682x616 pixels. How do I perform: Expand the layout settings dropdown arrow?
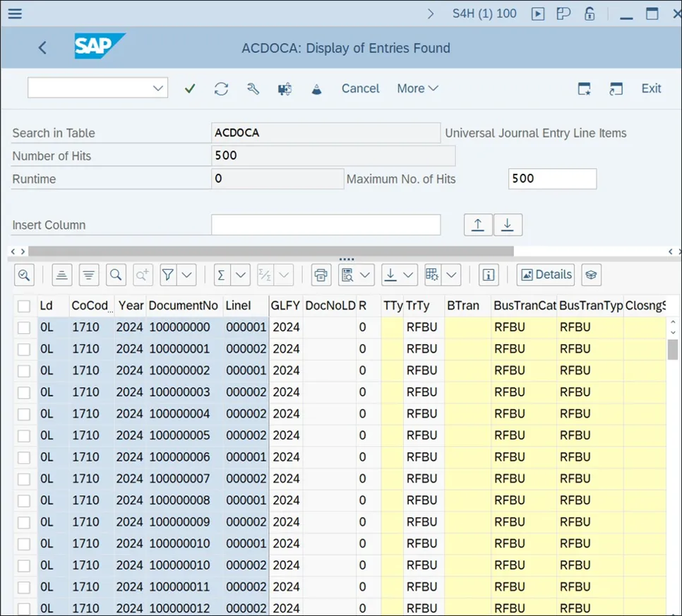click(451, 275)
